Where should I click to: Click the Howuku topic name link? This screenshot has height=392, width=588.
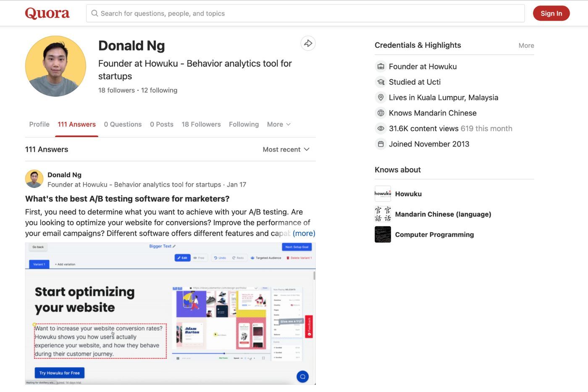pyautogui.click(x=408, y=194)
